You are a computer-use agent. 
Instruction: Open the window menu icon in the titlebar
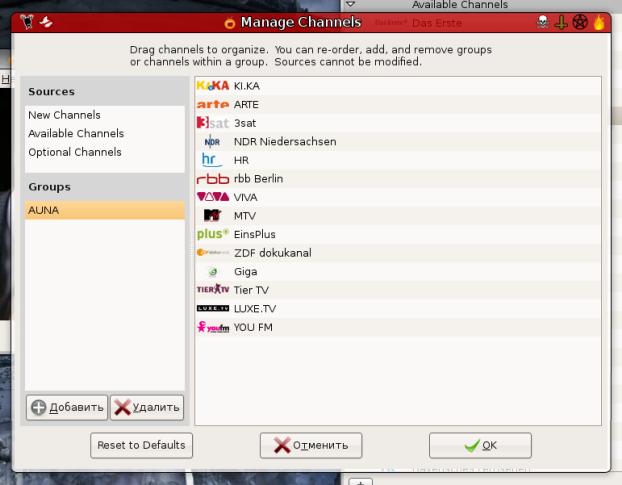click(x=27, y=22)
